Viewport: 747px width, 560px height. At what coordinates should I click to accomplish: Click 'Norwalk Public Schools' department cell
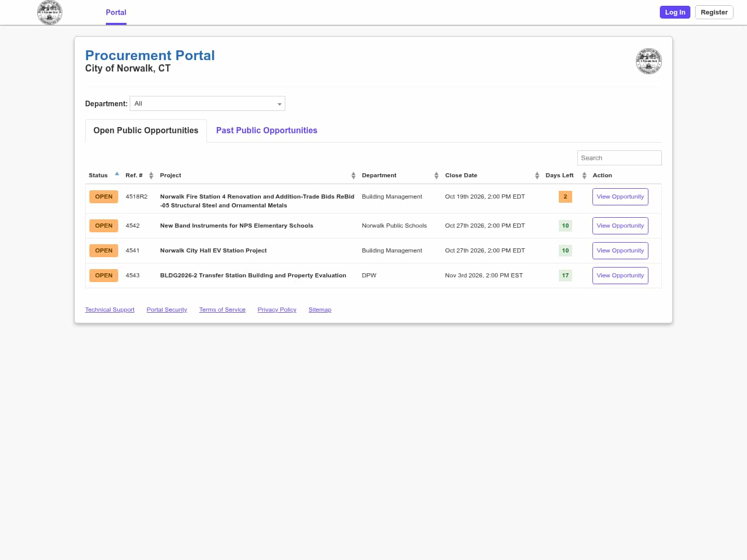pos(394,226)
